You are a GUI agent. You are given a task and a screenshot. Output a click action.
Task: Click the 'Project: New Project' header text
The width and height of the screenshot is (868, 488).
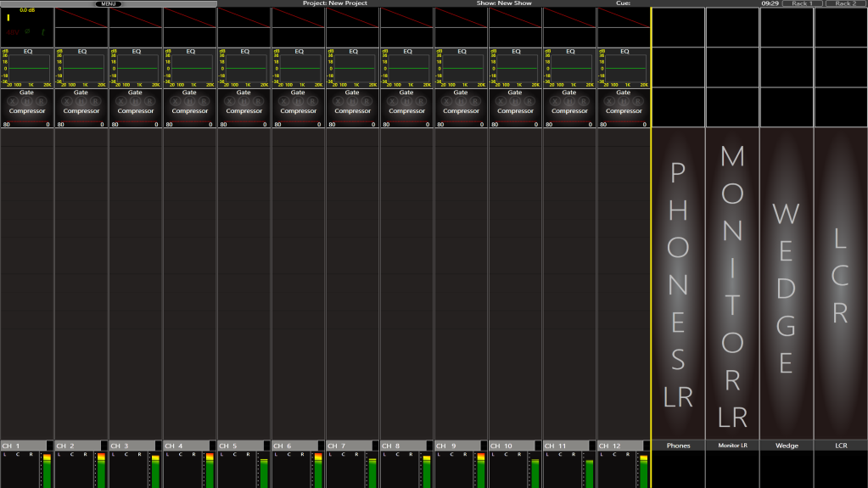[x=335, y=3]
